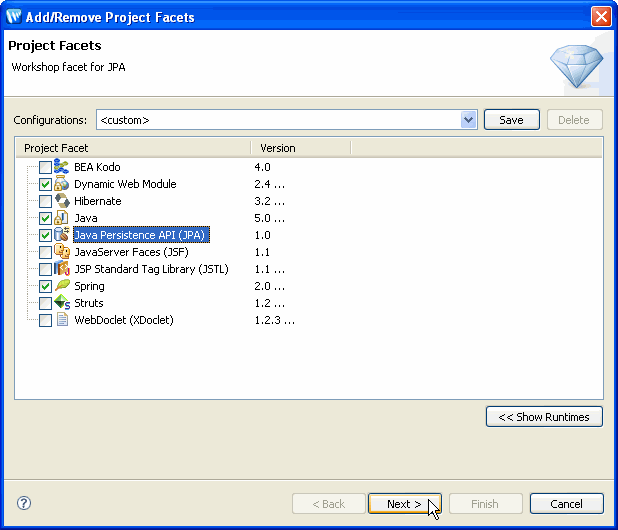
Task: Click the Back button
Action: pyautogui.click(x=329, y=504)
